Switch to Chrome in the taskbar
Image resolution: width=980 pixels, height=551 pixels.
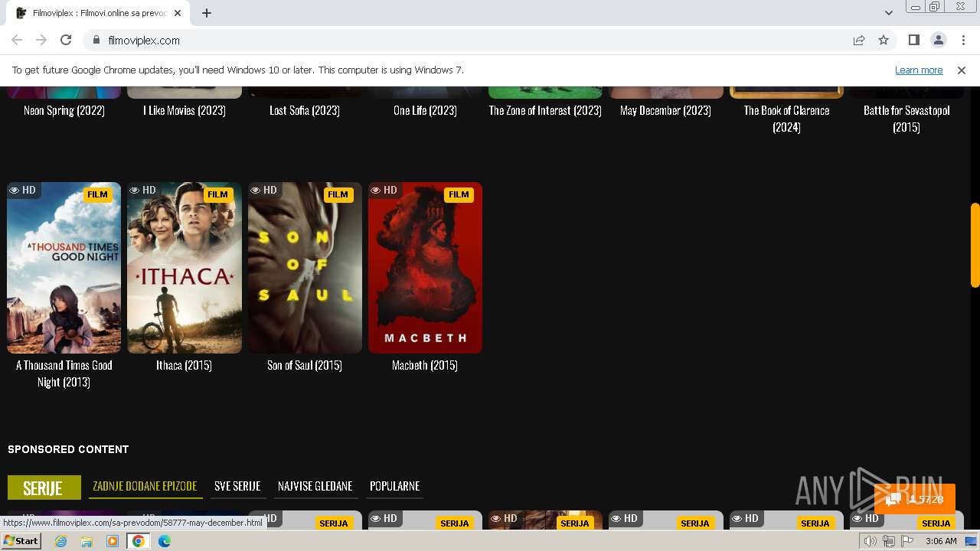click(138, 541)
